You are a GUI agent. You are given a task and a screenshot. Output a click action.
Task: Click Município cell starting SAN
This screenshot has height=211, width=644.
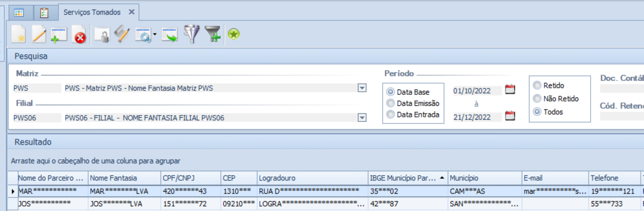tap(485, 204)
